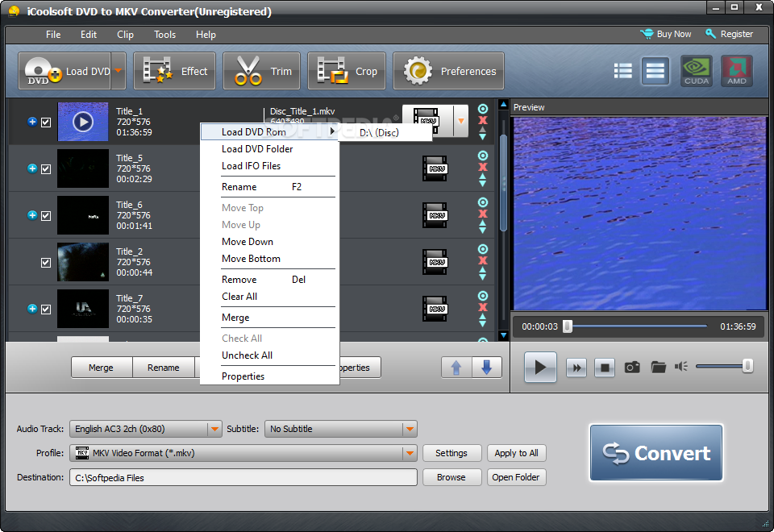Open the Clip menu
774x532 pixels.
pyautogui.click(x=126, y=35)
